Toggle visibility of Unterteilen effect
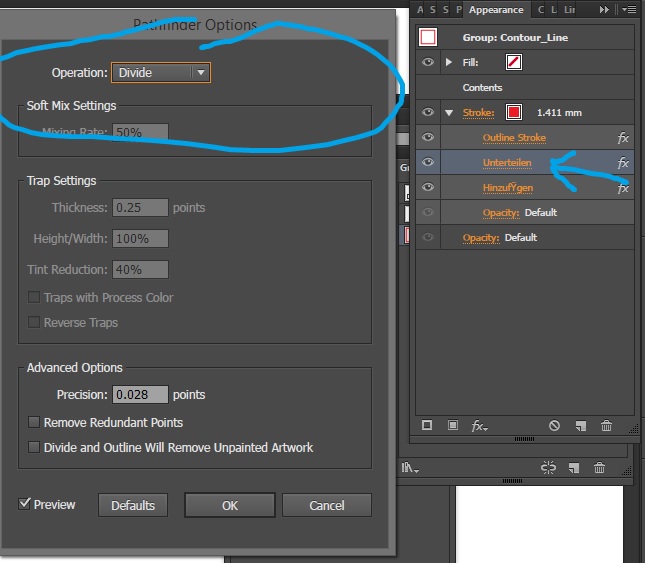 [x=428, y=162]
